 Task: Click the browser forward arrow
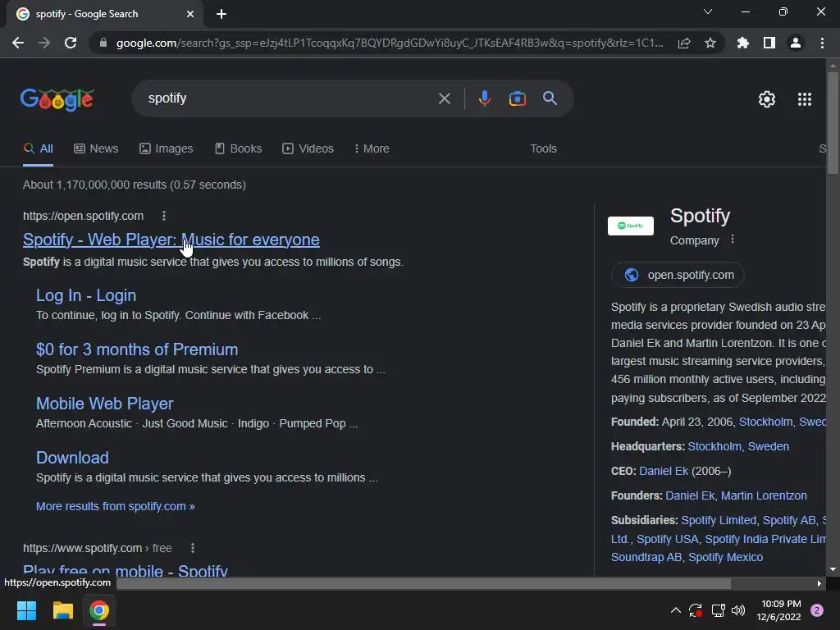44,43
